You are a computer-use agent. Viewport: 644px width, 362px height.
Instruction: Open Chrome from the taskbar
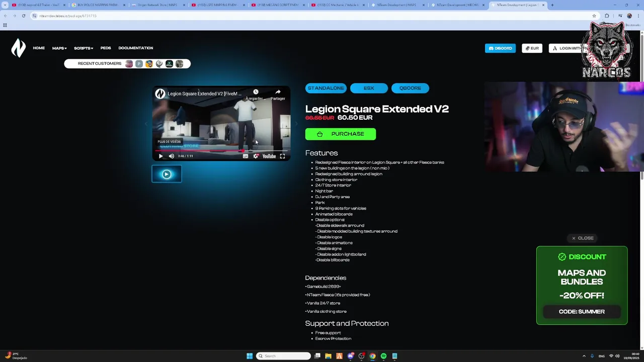(x=372, y=356)
